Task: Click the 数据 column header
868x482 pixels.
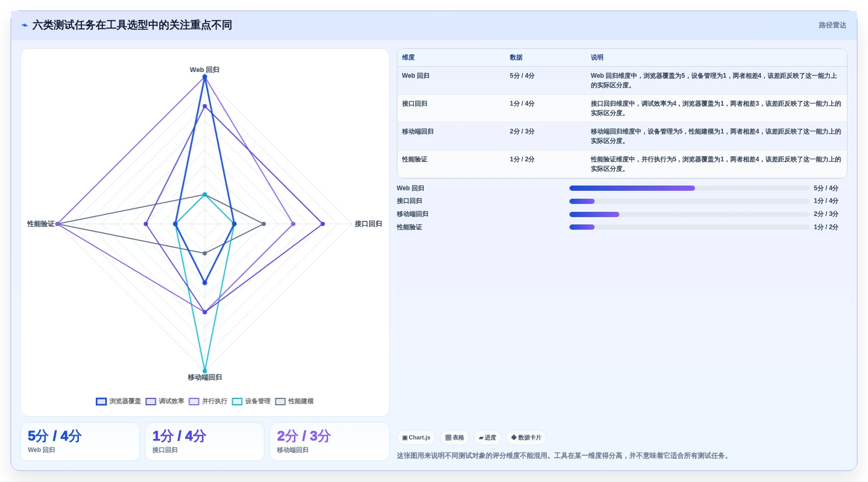Action: tap(516, 57)
